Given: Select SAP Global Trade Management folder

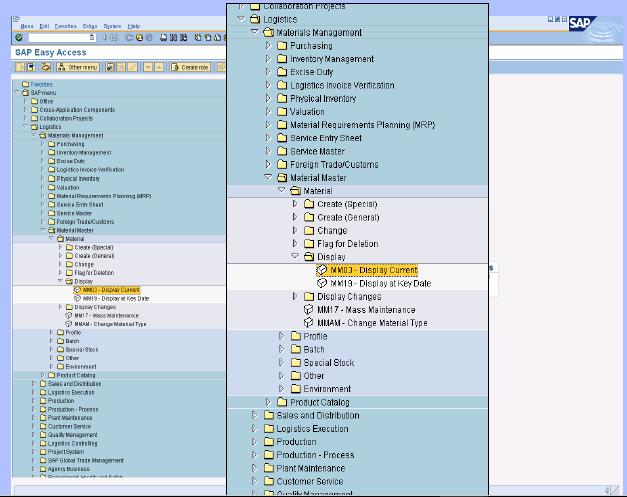Looking at the screenshot, I should [x=86, y=461].
